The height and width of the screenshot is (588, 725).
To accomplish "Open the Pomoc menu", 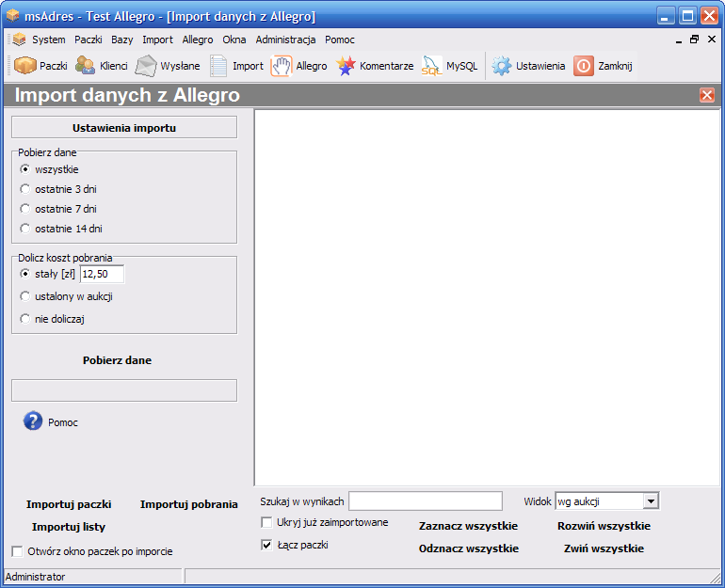I will tap(339, 40).
